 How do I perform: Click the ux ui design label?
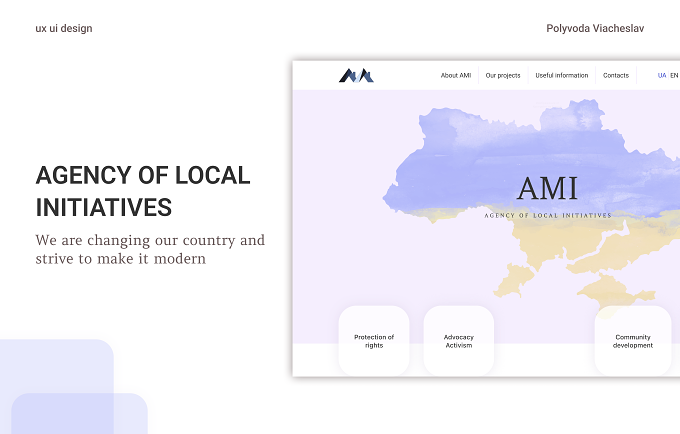(64, 29)
